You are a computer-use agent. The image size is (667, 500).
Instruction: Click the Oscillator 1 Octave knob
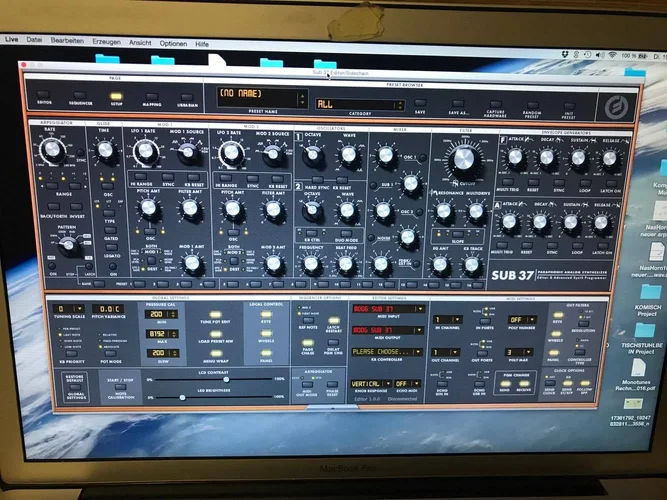tap(313, 154)
